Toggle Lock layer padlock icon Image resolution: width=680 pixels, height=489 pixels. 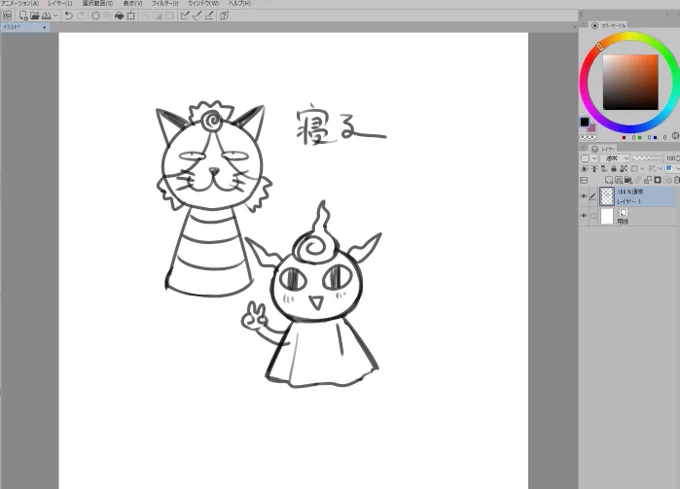[x=614, y=169]
